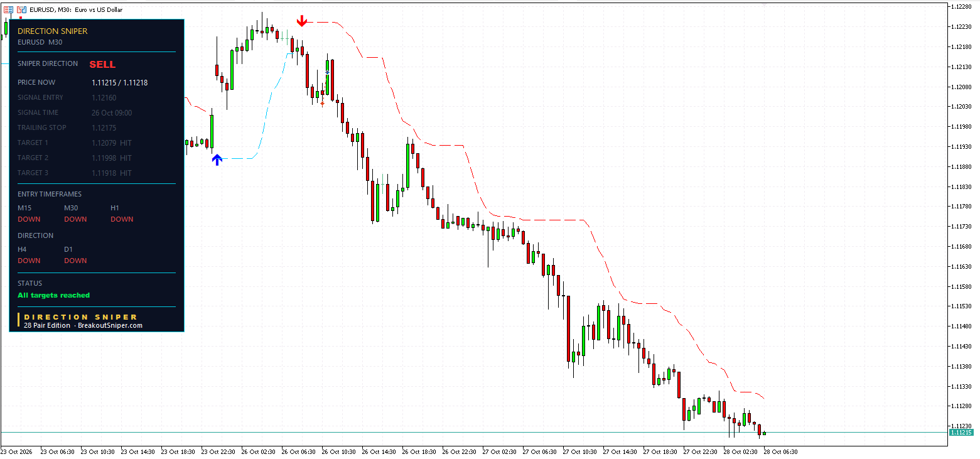
Task: Click the red sell arrow signal marker
Action: tap(302, 21)
